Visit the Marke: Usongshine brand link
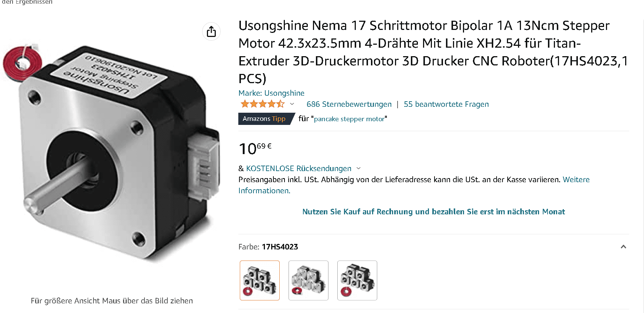644x313 pixels. click(272, 93)
